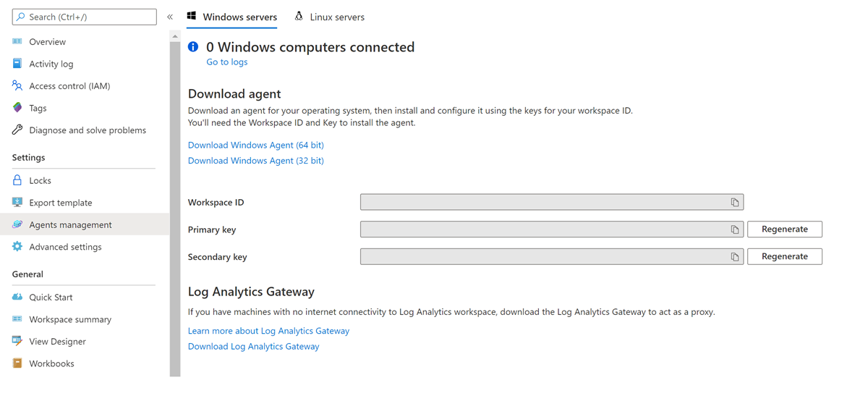Click the sidebar scroll up arrow

click(175, 36)
